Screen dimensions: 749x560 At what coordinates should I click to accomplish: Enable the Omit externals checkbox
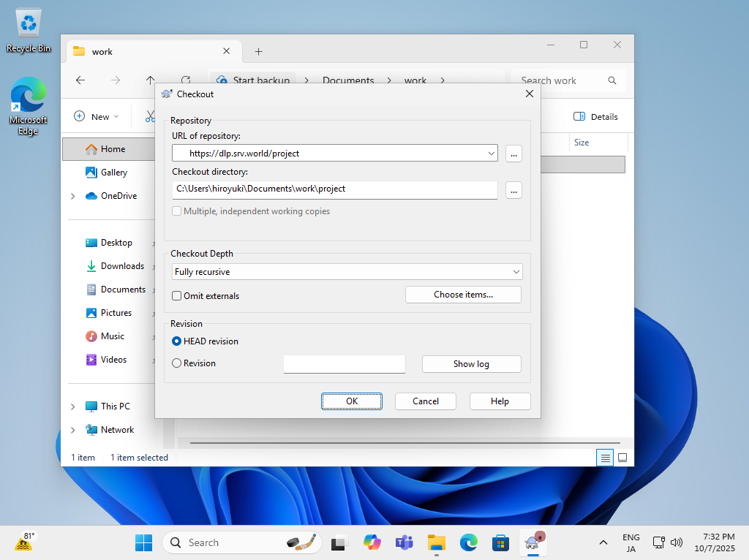point(177,296)
